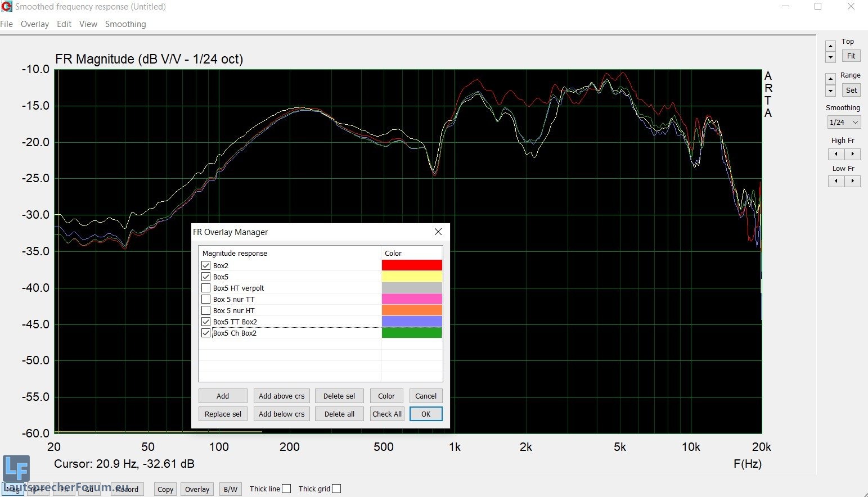
Task: Click the Check All button
Action: (x=387, y=414)
